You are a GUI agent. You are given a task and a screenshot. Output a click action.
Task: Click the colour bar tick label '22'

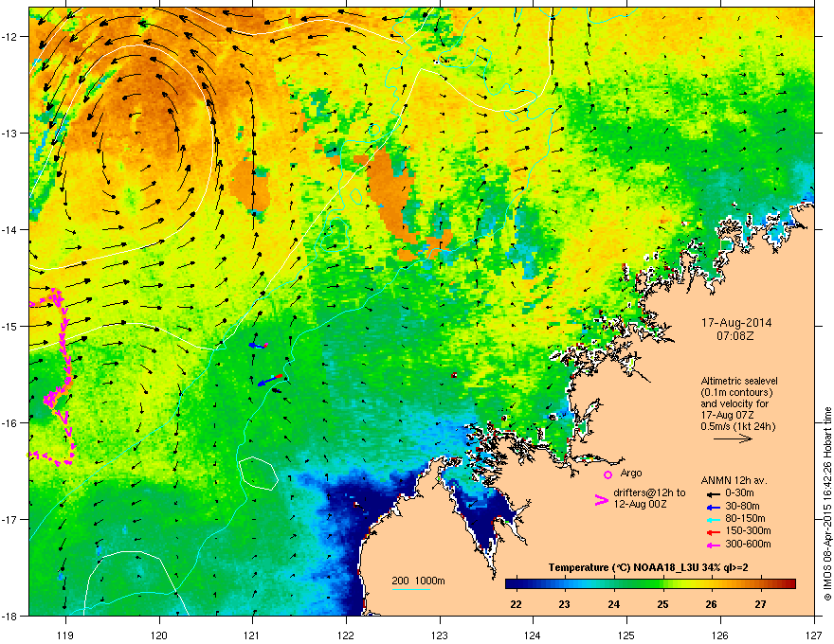[516, 604]
